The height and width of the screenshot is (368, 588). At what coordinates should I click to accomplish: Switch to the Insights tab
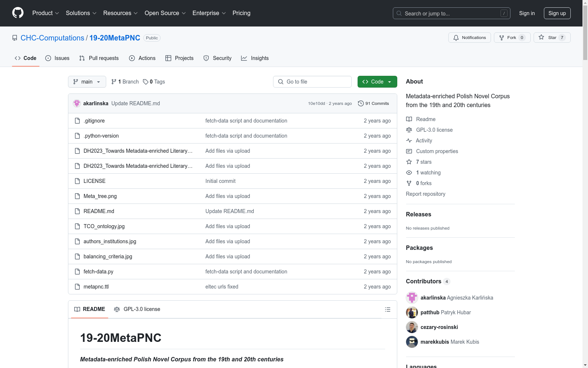point(255,58)
